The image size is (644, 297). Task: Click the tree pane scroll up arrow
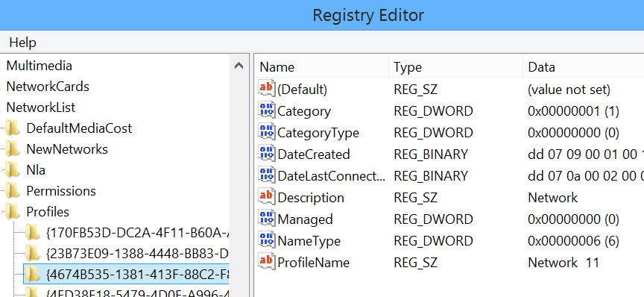[239, 66]
